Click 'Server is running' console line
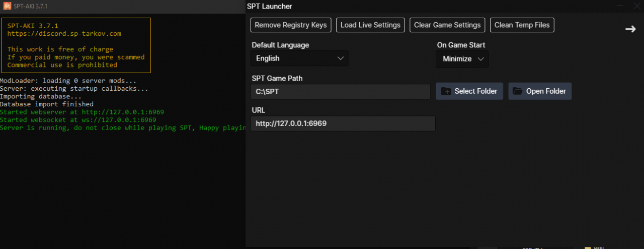The height and width of the screenshot is (249, 644). (123, 128)
